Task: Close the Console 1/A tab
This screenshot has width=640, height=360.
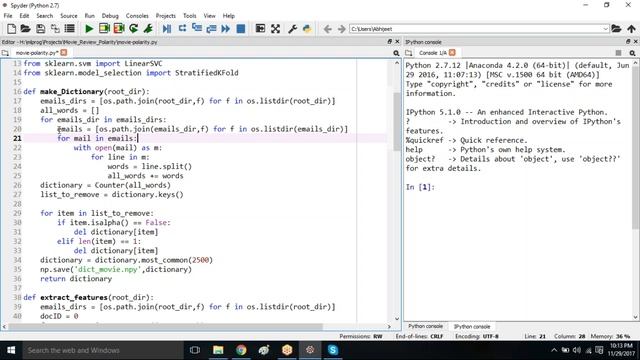Action: 452,52
